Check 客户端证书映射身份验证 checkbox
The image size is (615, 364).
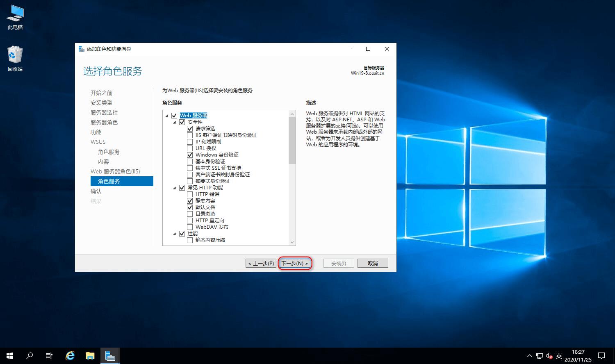tap(190, 175)
